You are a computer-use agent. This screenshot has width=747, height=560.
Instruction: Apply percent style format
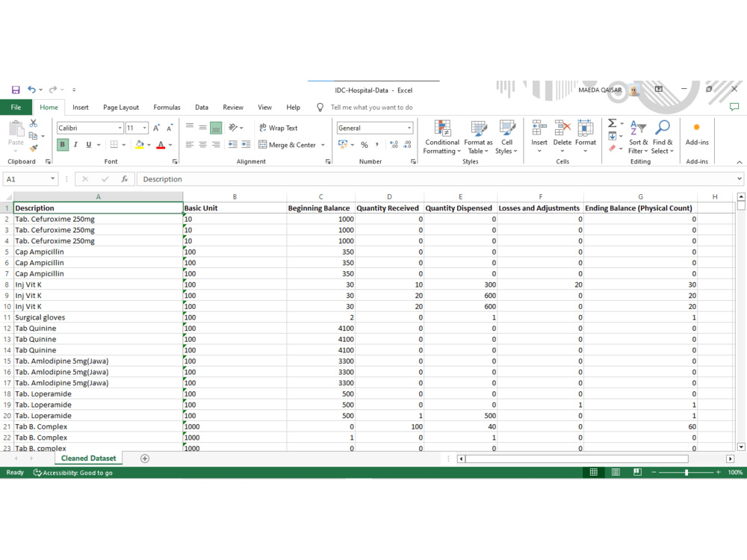(365, 145)
